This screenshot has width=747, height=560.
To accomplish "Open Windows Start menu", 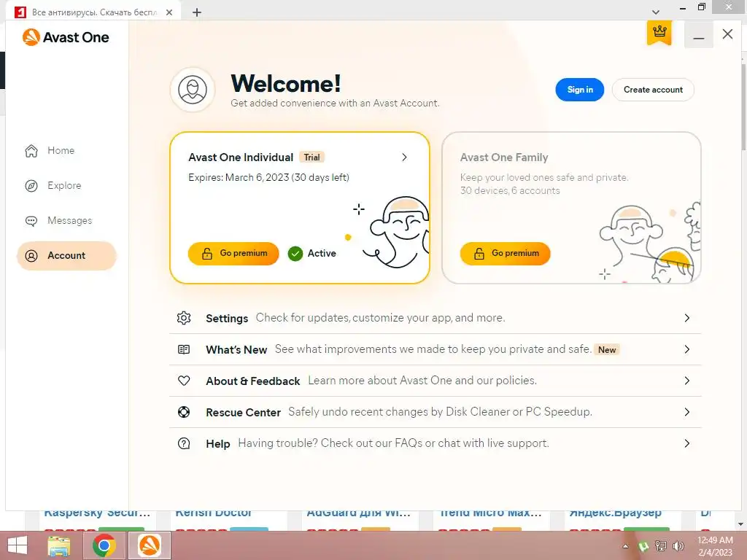I will tap(18, 545).
